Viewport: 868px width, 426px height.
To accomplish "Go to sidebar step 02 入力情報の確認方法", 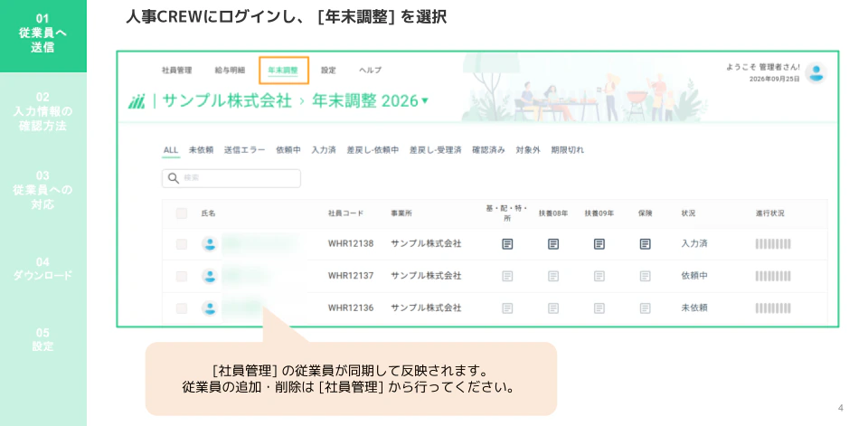I will pos(43,112).
